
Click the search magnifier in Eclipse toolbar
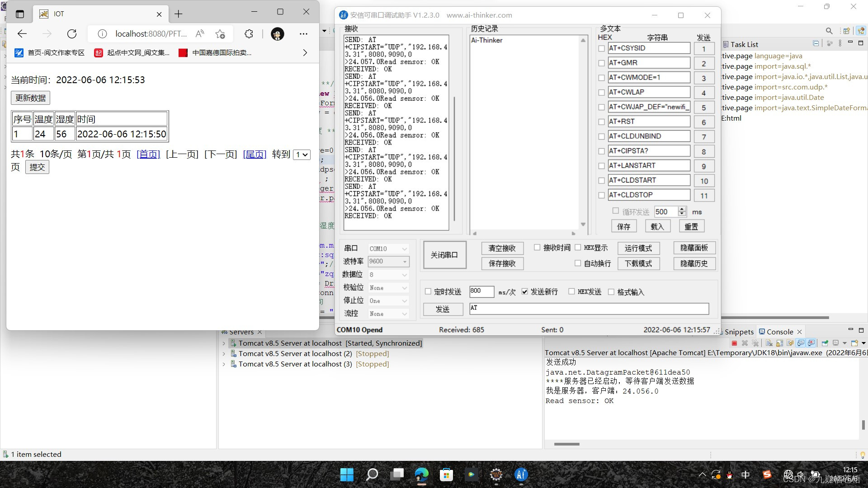click(x=829, y=31)
